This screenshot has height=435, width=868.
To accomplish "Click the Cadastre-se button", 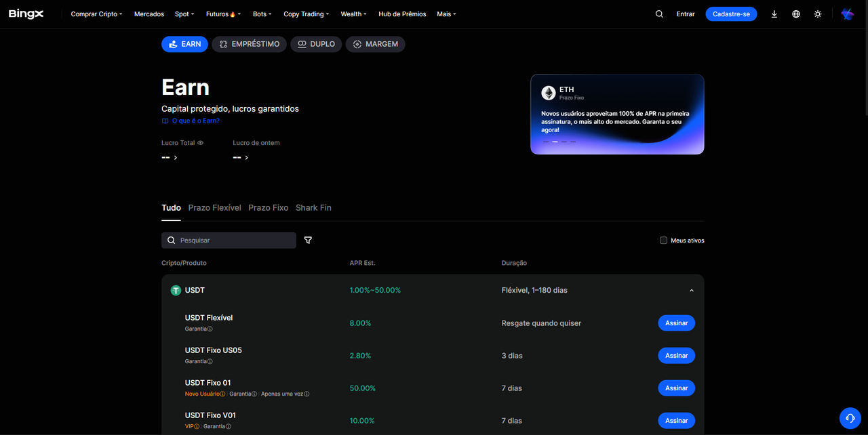I will (x=731, y=14).
